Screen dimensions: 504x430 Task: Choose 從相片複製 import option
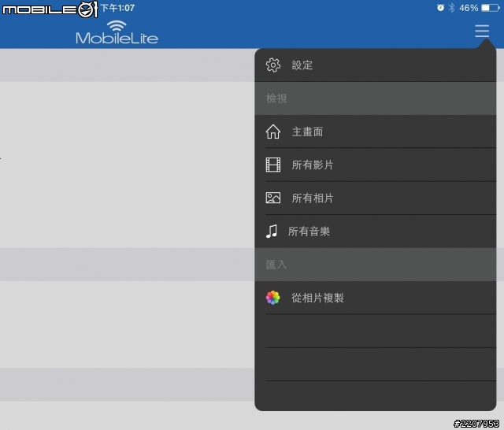376,298
